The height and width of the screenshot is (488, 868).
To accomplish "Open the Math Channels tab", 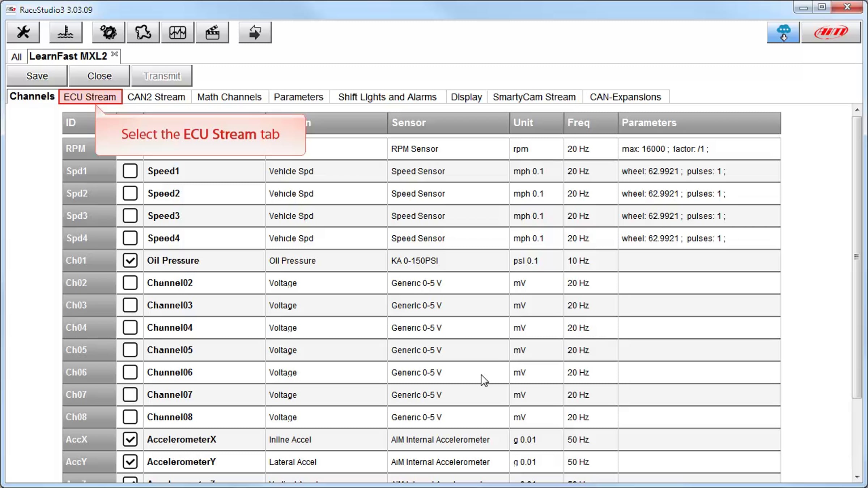I will [x=229, y=97].
